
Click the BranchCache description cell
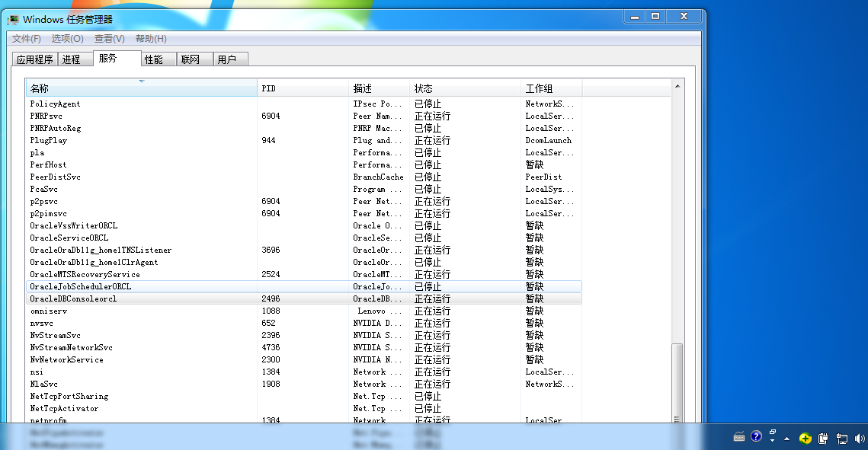tap(379, 177)
